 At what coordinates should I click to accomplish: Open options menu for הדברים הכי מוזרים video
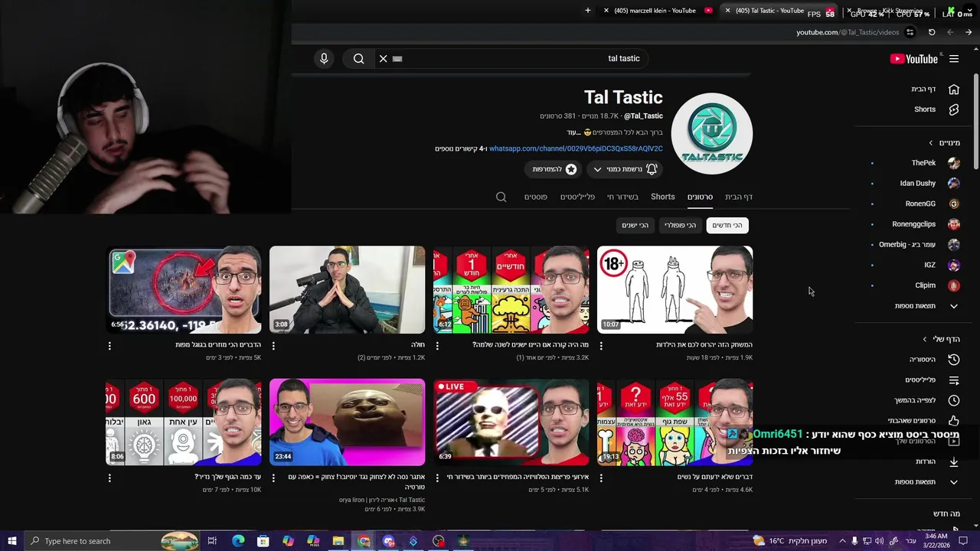109,346
